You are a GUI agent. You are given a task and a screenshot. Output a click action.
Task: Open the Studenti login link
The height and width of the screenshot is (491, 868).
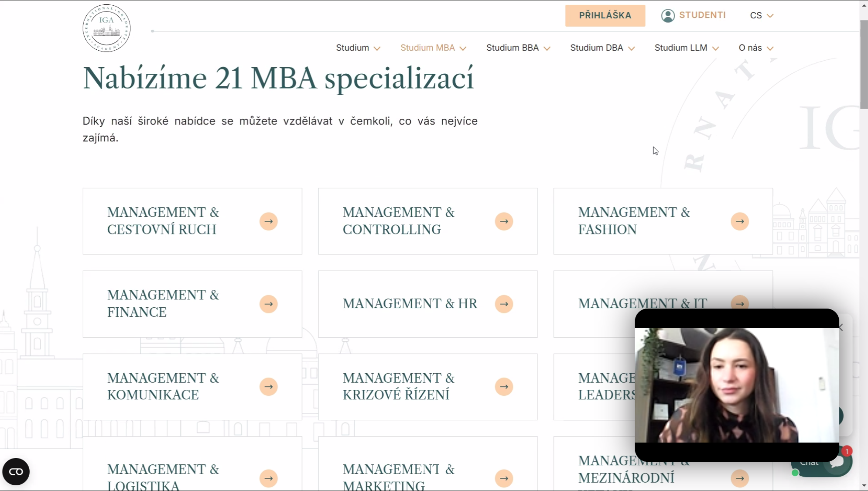pos(702,15)
